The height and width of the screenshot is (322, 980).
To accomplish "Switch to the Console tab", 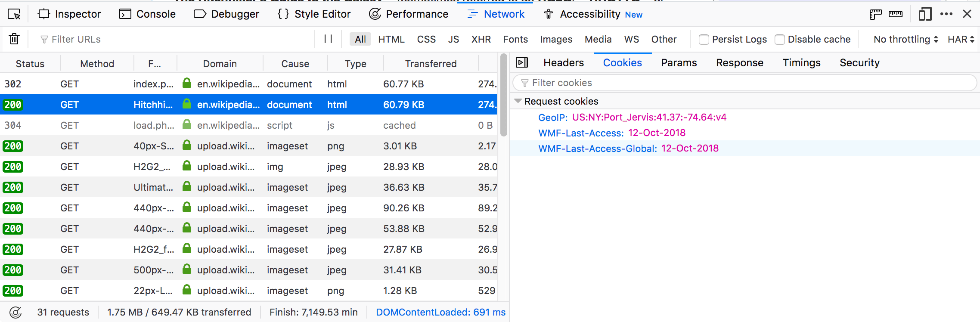I will 147,14.
